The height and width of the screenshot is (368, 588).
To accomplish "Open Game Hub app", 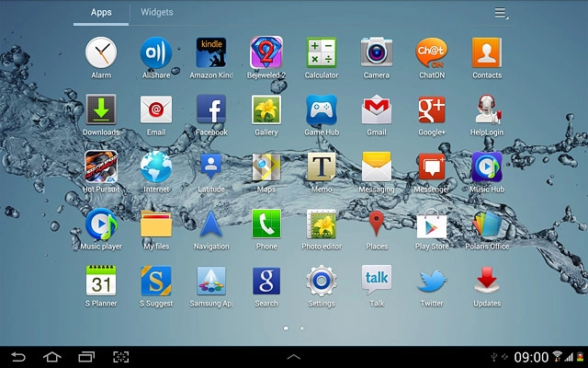I will coord(322,110).
